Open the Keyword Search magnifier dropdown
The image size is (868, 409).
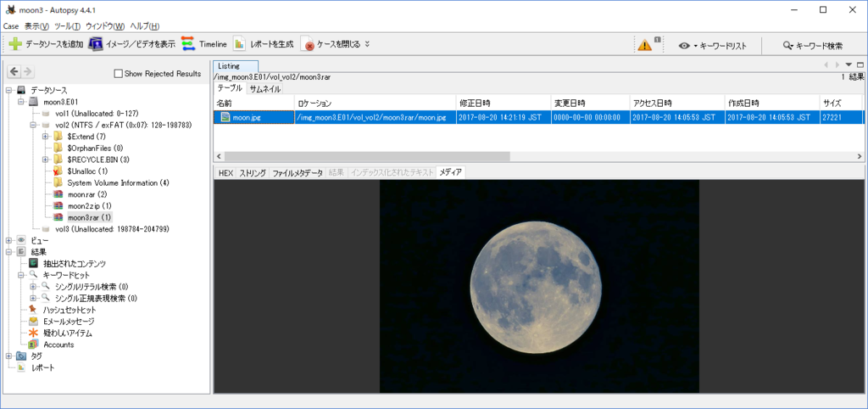788,46
